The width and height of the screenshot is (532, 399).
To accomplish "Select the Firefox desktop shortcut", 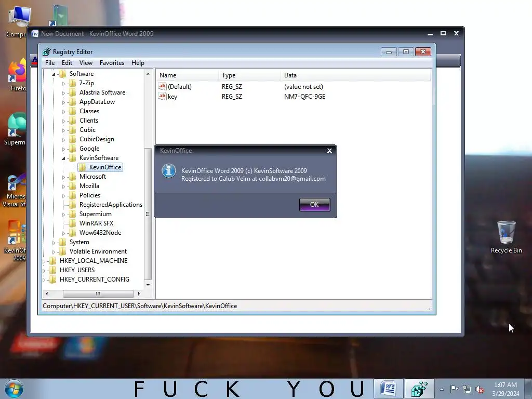I will coord(17,75).
